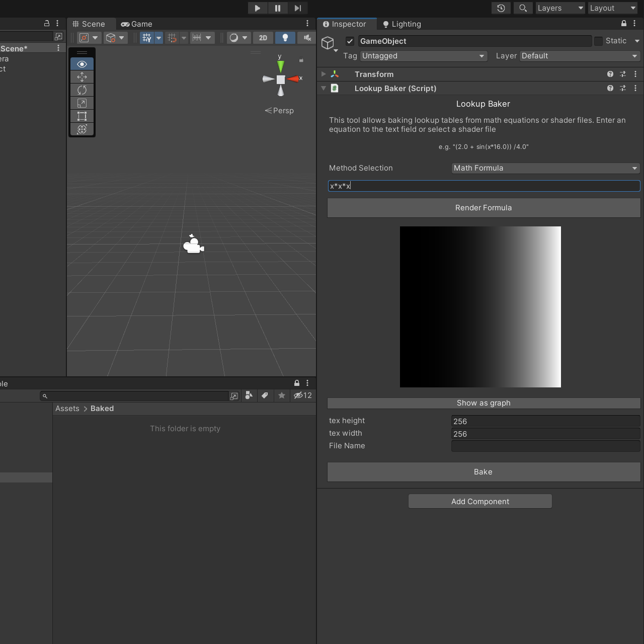Expand the Transform component
Image resolution: width=644 pixels, height=644 pixels.
tap(324, 74)
